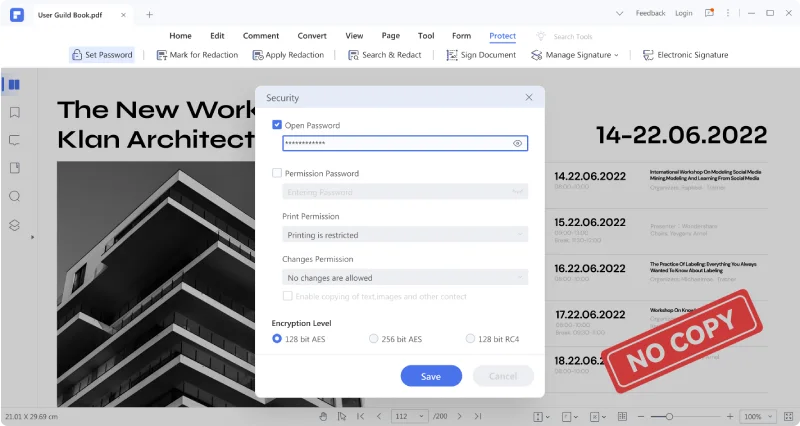Open the search panel in the left sidebar
800x426 pixels.
(x=15, y=196)
